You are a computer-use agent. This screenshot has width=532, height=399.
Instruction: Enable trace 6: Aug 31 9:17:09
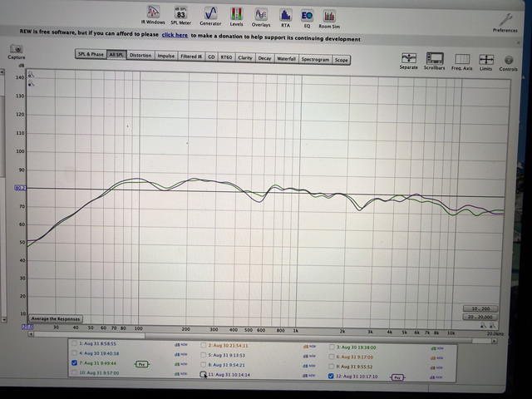pyautogui.click(x=332, y=357)
